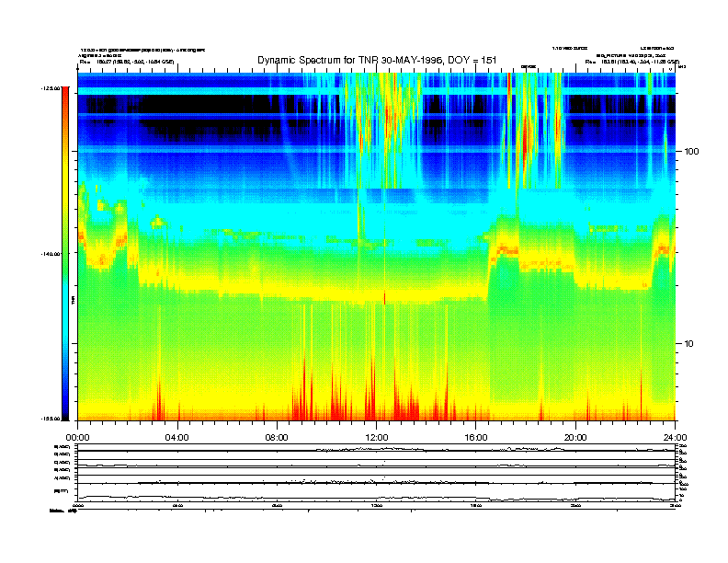Screen dimensions: 728x563
Task: Click the 10 frequency axis label
Action: pyautogui.click(x=689, y=344)
